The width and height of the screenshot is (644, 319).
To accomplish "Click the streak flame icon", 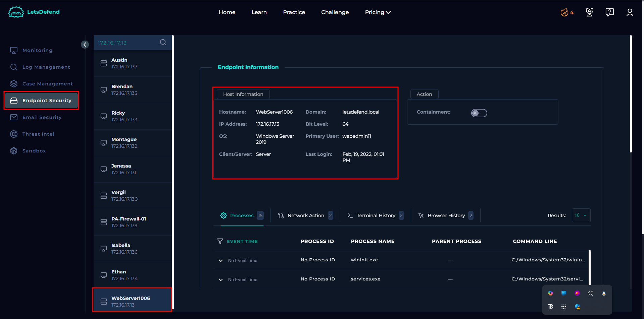I will coord(564,13).
